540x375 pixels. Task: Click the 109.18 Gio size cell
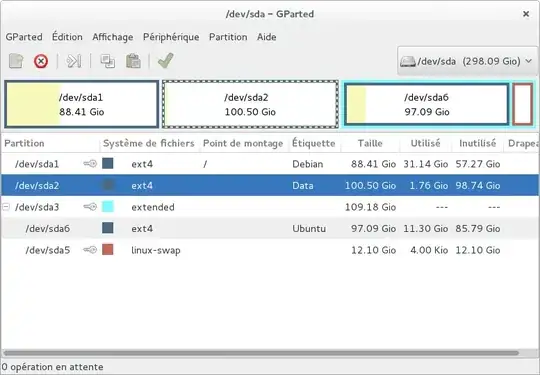click(x=370, y=207)
